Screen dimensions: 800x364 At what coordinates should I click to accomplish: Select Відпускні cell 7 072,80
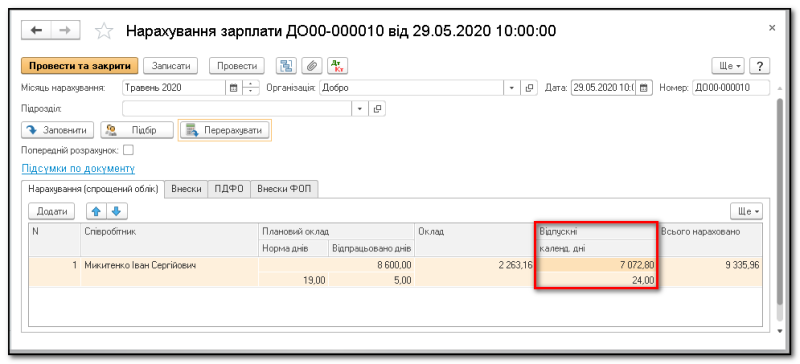click(x=596, y=265)
